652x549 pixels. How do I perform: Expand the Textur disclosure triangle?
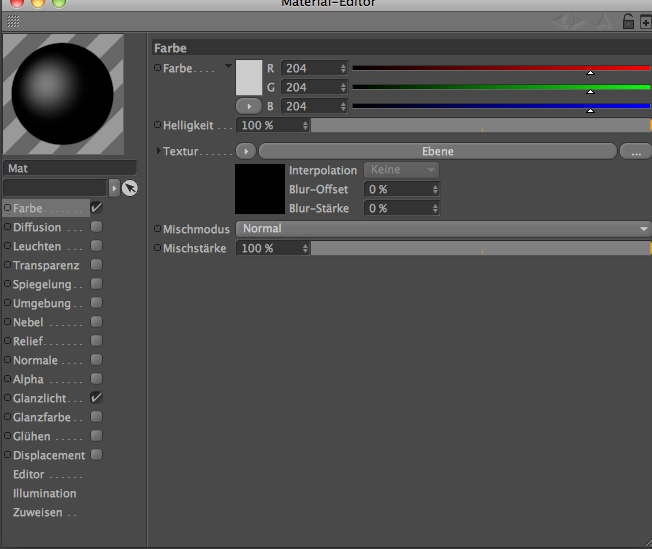point(158,151)
